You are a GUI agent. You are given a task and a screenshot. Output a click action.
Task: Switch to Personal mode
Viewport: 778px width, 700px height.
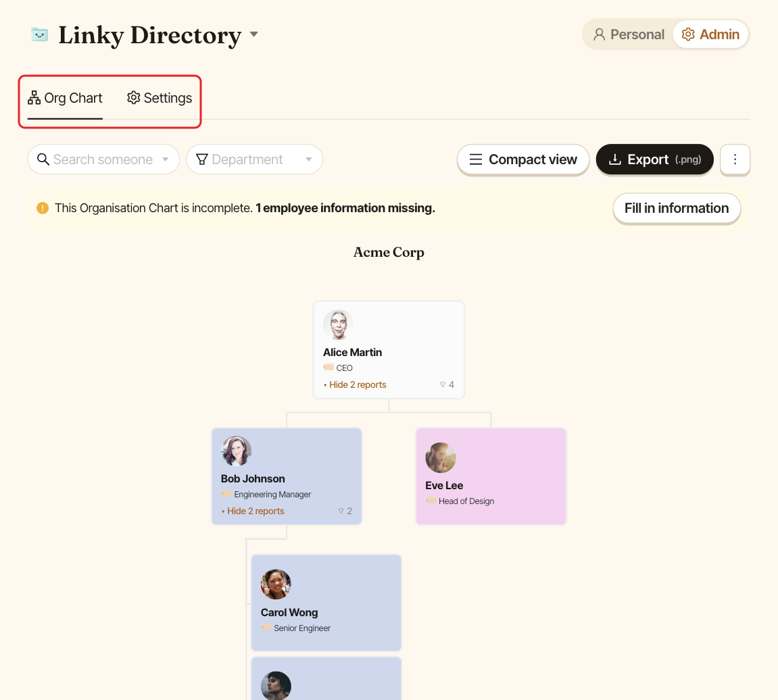[629, 34]
